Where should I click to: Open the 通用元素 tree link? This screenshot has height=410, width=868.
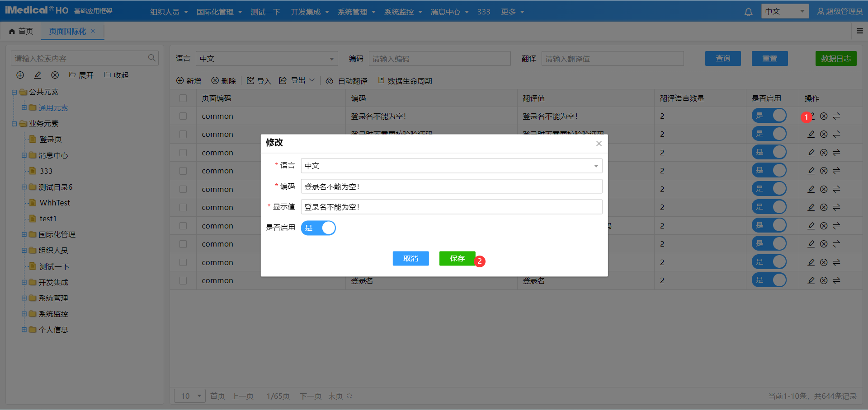pos(53,107)
